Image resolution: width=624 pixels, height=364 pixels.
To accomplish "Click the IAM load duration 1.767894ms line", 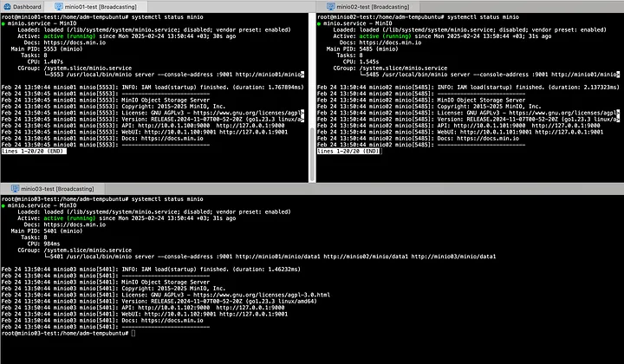I will click(153, 88).
